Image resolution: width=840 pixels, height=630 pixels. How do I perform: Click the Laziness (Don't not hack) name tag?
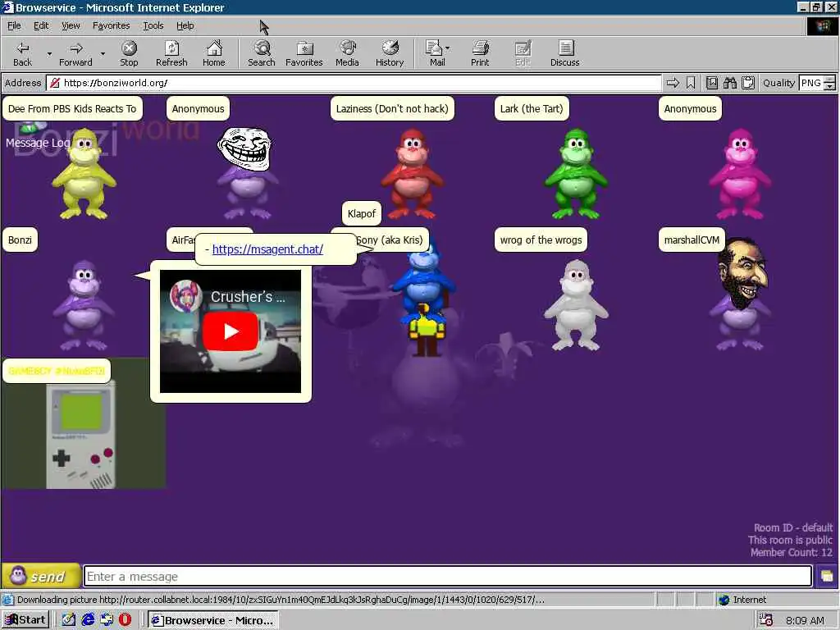[392, 109]
